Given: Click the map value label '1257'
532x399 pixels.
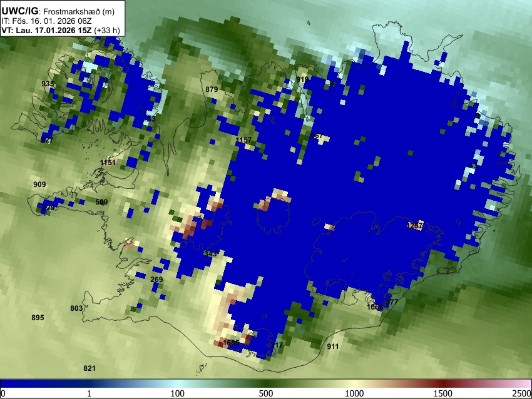Looking at the screenshot, I should pos(414,225).
